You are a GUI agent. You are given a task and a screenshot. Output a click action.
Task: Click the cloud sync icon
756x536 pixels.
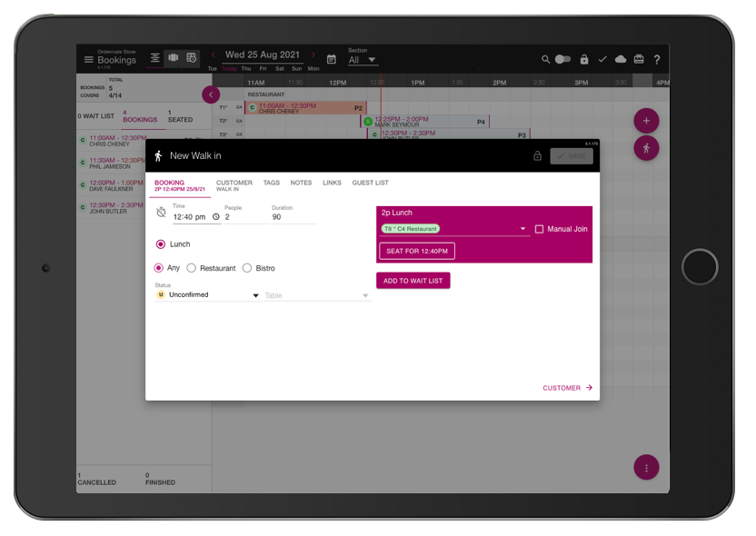point(621,59)
